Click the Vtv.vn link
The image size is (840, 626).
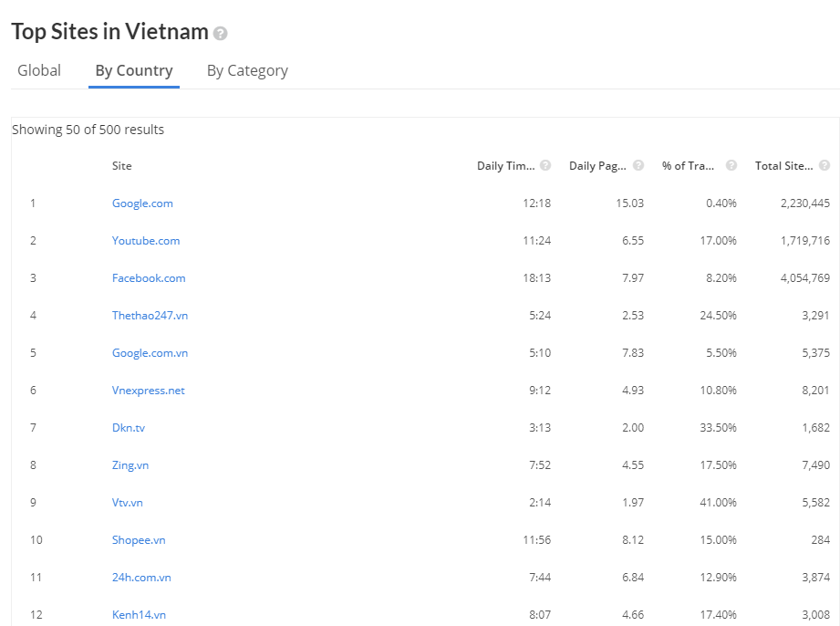click(128, 503)
